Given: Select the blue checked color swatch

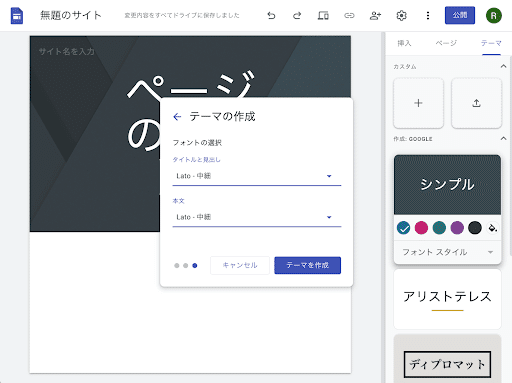Looking at the screenshot, I should pos(403,228).
